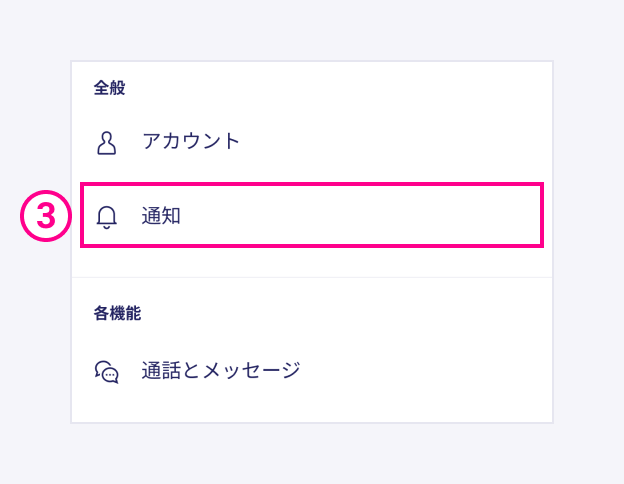Click the 通知 text label
Screen dimensions: 624x484
pyautogui.click(x=161, y=215)
